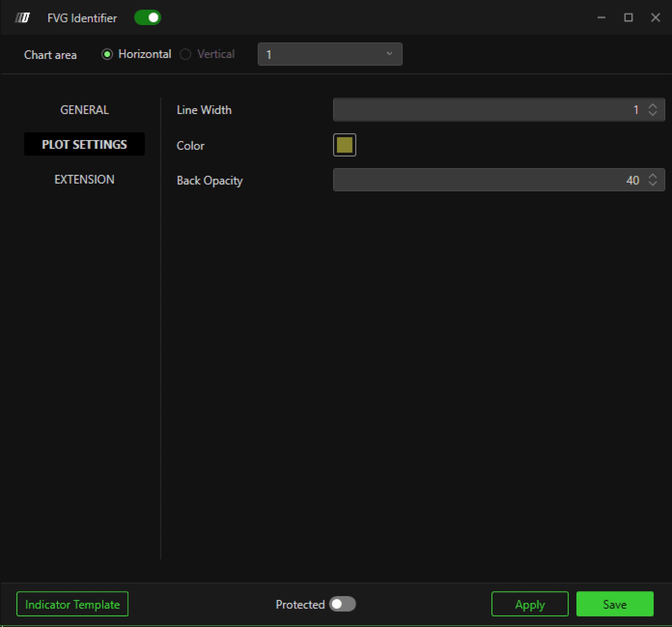Open the olive Color swatch picker
Image resolution: width=672 pixels, height=627 pixels.
pyautogui.click(x=344, y=145)
